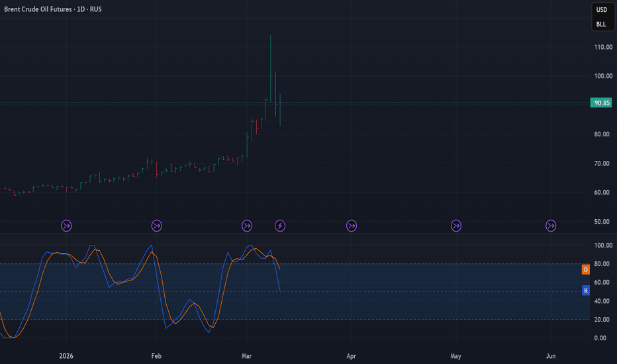Open the event marker above the Apr label
The height and width of the screenshot is (364, 617).
click(352, 226)
